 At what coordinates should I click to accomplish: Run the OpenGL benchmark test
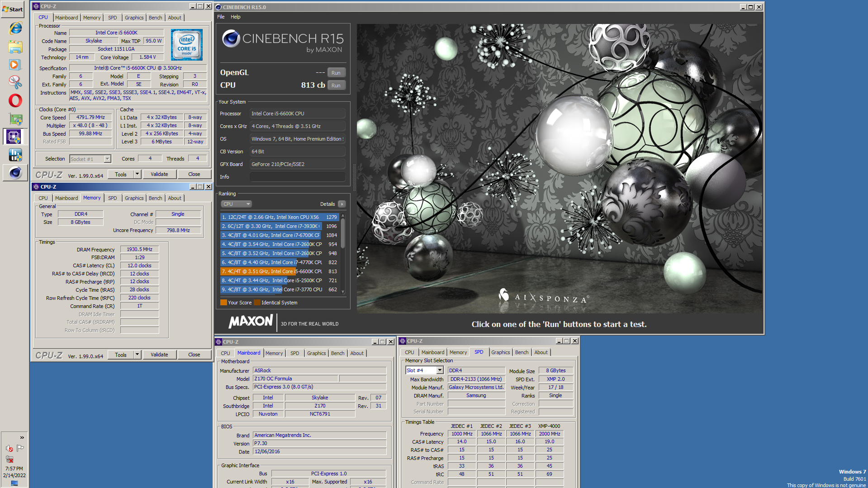coord(336,73)
